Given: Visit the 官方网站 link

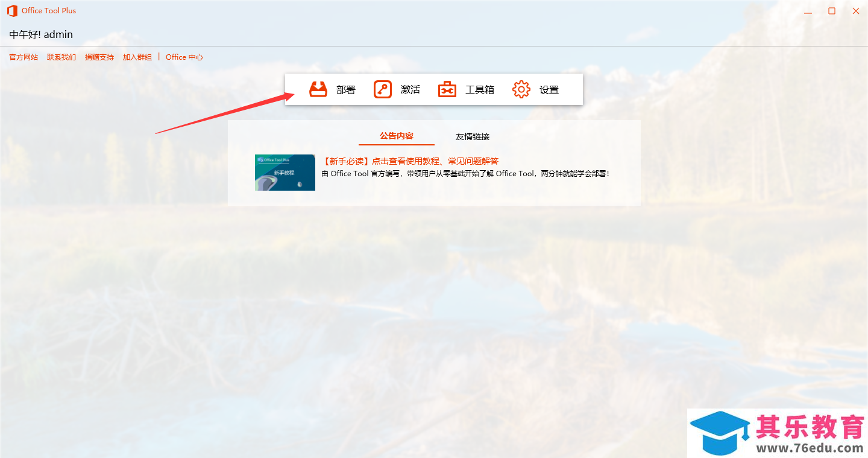Looking at the screenshot, I should (24, 57).
